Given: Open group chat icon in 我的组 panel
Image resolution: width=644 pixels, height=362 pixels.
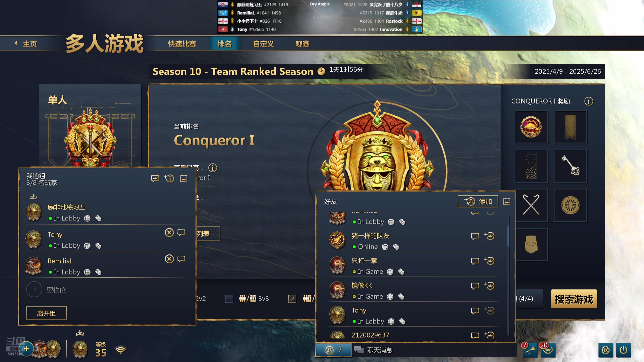Looking at the screenshot, I should click(x=155, y=178).
